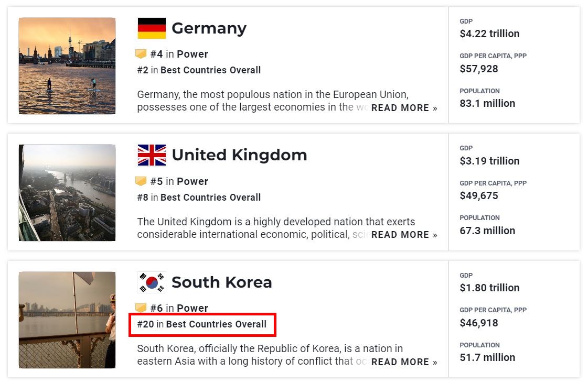Select Germany's #2 Best Countries Overall ranking
This screenshot has height=383, width=588.
(x=199, y=70)
